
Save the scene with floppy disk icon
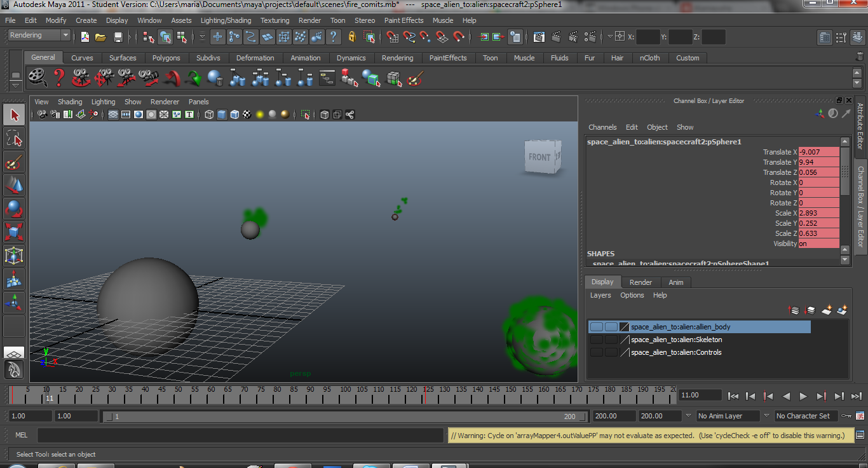click(x=118, y=37)
